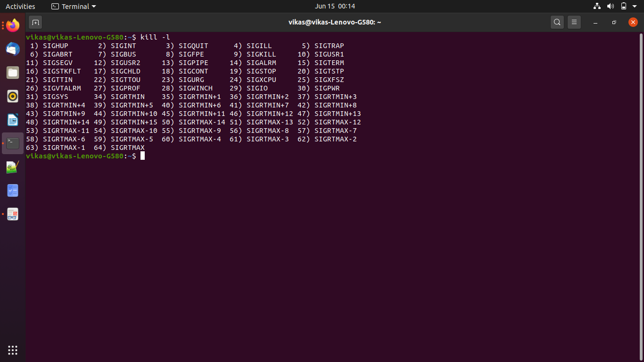Open the image editor dock icon
This screenshot has height=362, width=644.
[13, 167]
